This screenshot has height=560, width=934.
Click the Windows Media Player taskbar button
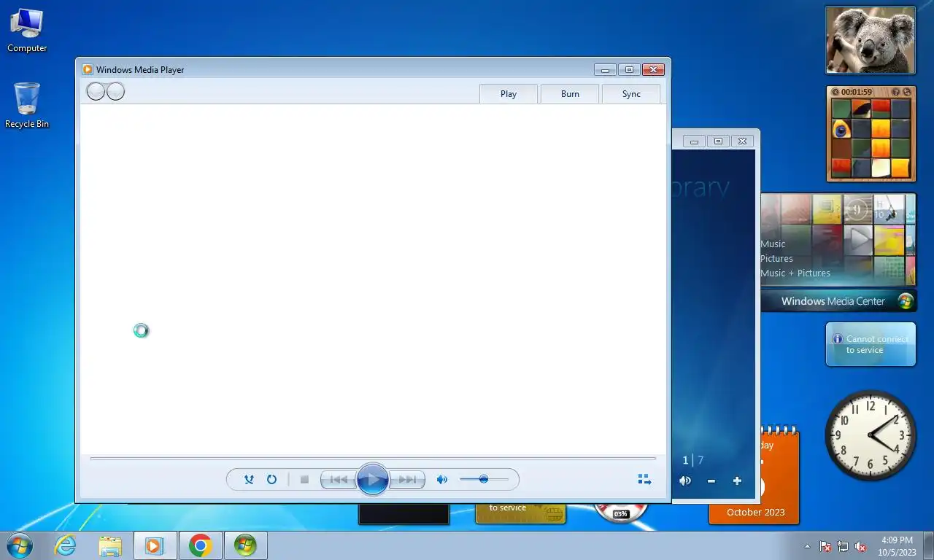point(155,545)
